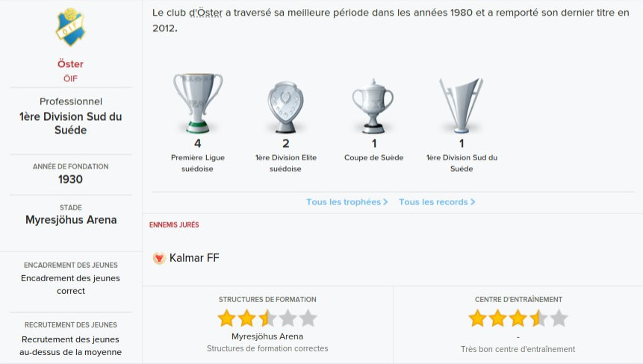Image resolution: width=643 pixels, height=364 pixels.
Task: Open the Tous les records link
Action: 432,202
